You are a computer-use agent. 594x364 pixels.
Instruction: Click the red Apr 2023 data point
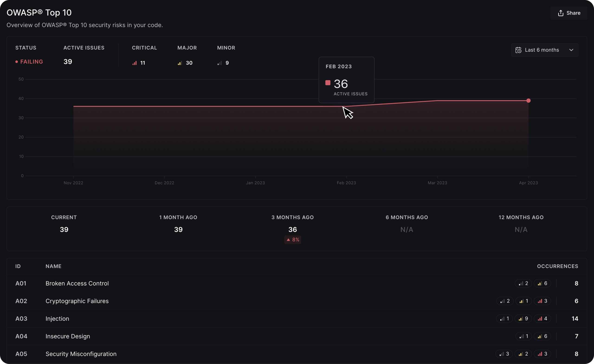coord(528,101)
